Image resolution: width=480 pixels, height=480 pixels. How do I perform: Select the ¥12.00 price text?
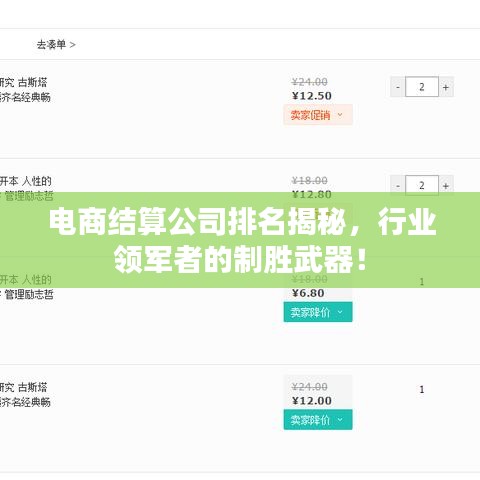click(312, 401)
